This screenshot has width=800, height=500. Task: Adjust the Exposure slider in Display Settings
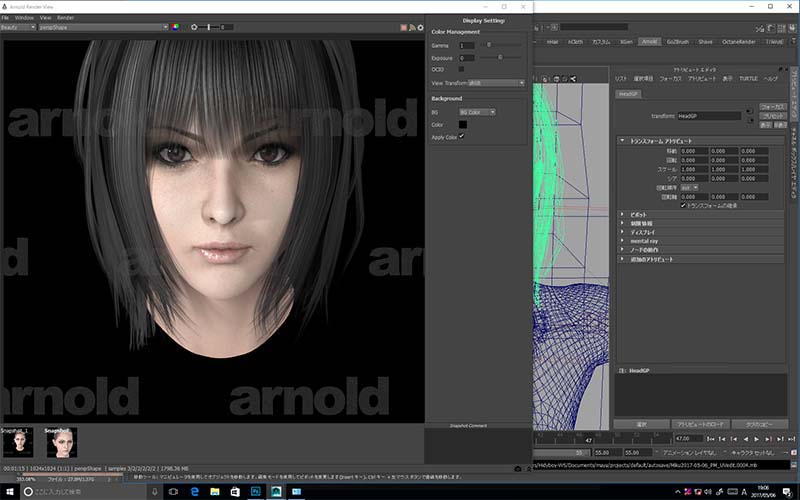point(501,58)
